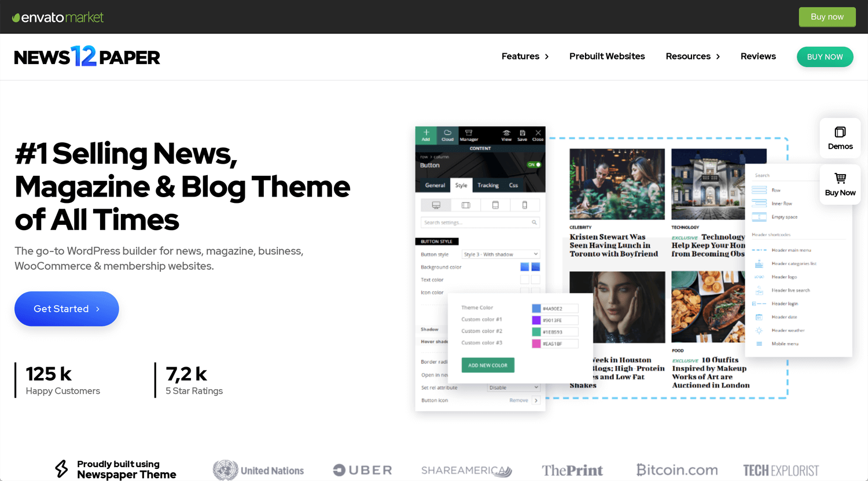868x481 pixels.
Task: Click the BUY NOW pill in navigation
Action: 825,57
